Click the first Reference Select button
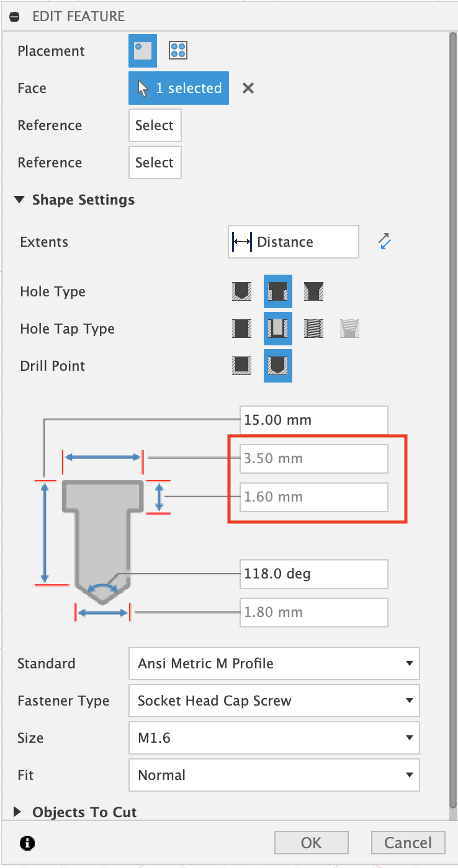Screen dimensions: 458x868 point(155,125)
